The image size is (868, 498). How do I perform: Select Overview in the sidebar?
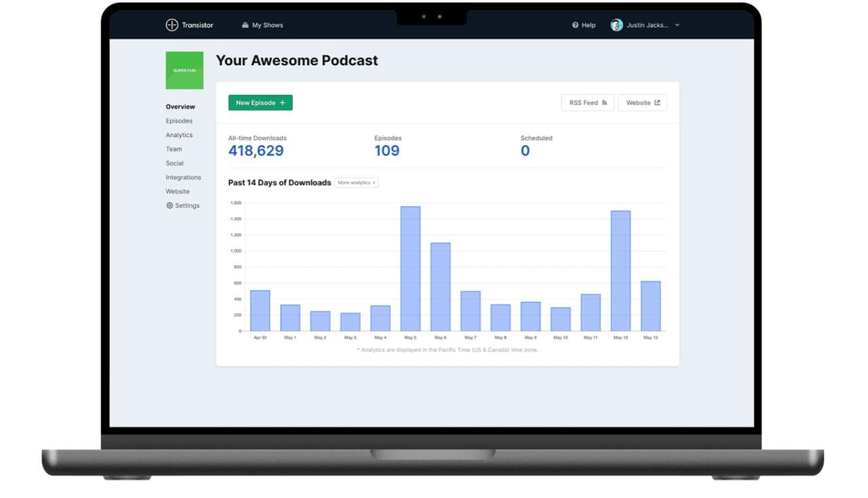[180, 107]
